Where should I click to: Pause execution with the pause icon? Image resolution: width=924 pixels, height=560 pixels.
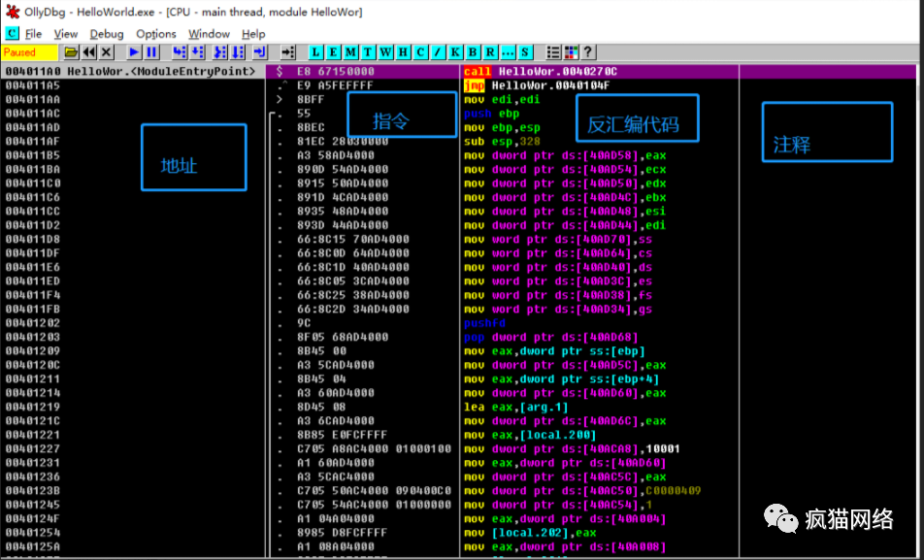coord(151,52)
